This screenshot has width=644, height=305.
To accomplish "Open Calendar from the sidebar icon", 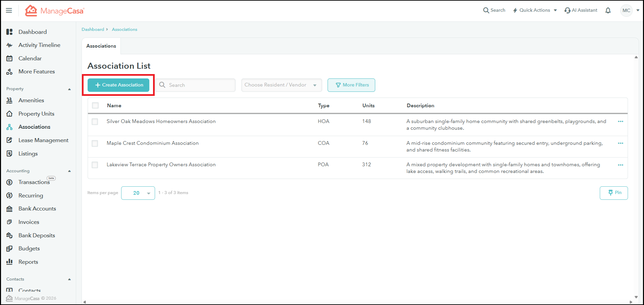I will [x=9, y=58].
